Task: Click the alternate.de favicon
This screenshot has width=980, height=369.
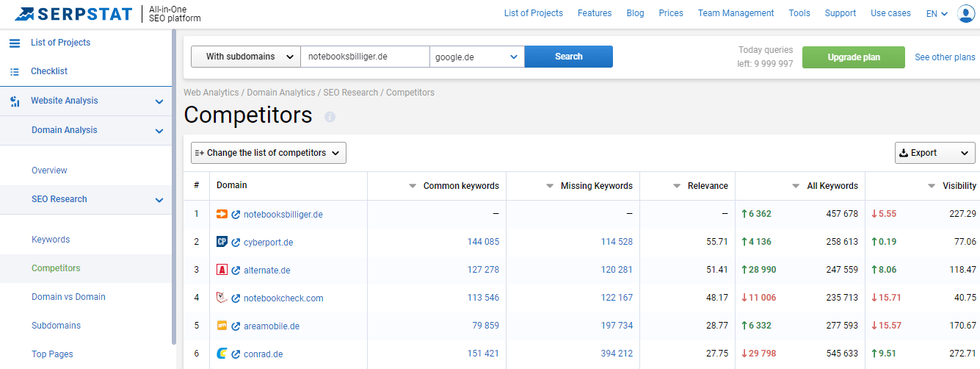Action: [x=222, y=270]
